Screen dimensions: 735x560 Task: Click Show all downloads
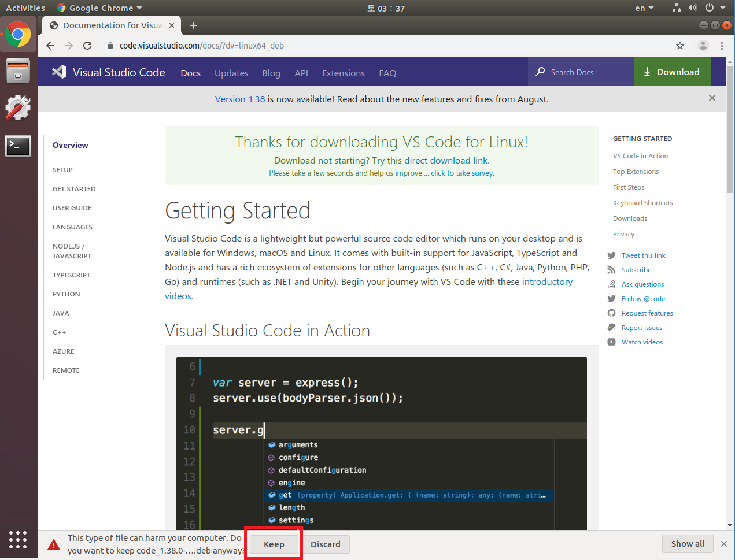coord(688,544)
